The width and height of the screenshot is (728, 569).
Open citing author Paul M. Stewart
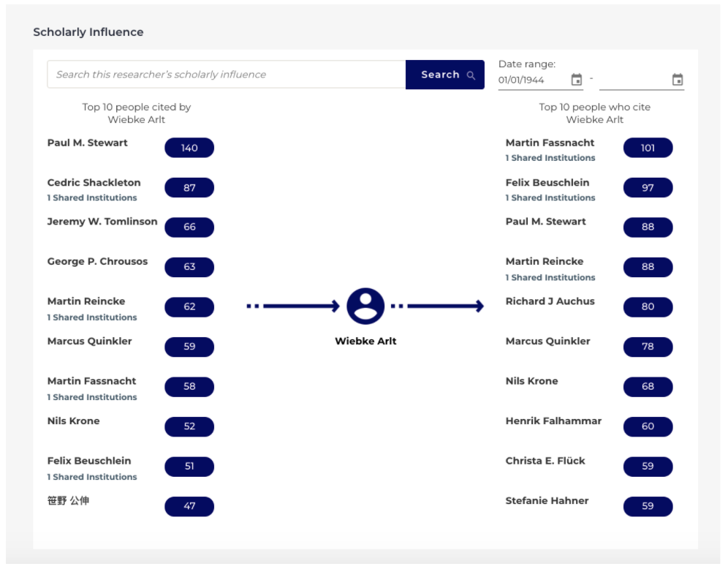[x=545, y=222]
